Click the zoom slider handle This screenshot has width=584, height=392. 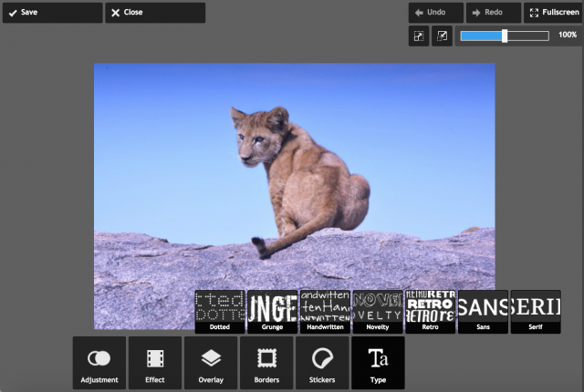coord(505,36)
